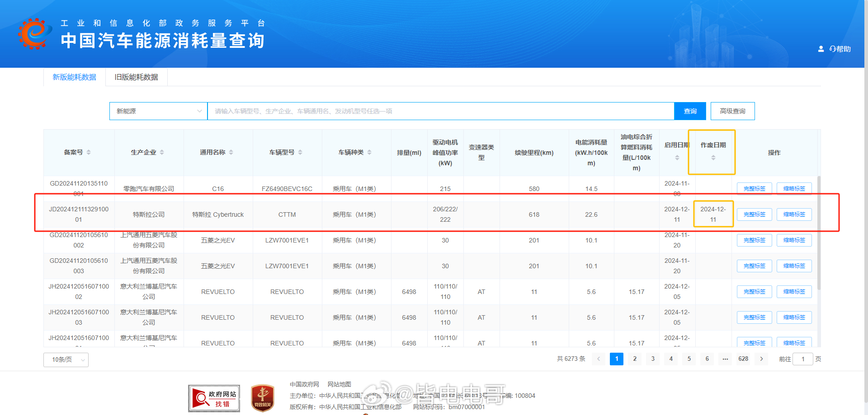The image size is (868, 415).
Task: Switch to 旧版能耗数据 tab
Action: pos(137,77)
